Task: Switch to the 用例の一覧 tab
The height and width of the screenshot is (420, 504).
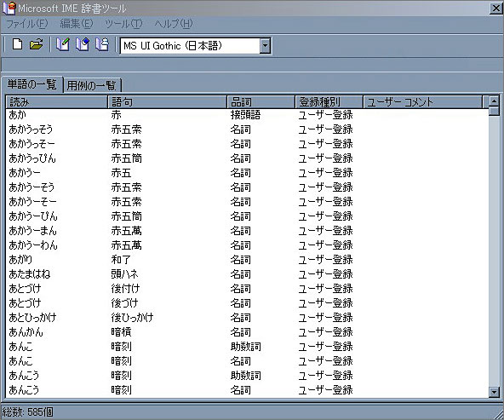Action: click(x=92, y=85)
